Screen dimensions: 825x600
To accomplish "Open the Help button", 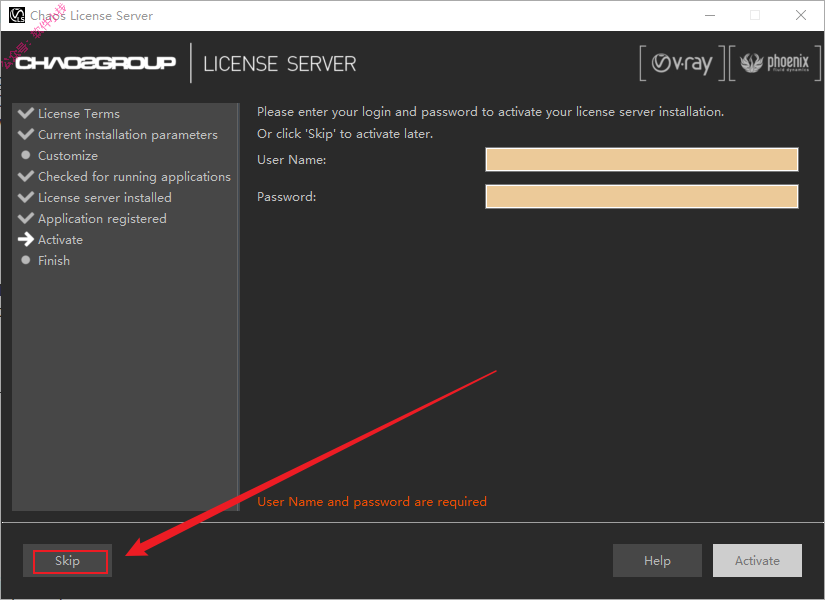I will [657, 561].
